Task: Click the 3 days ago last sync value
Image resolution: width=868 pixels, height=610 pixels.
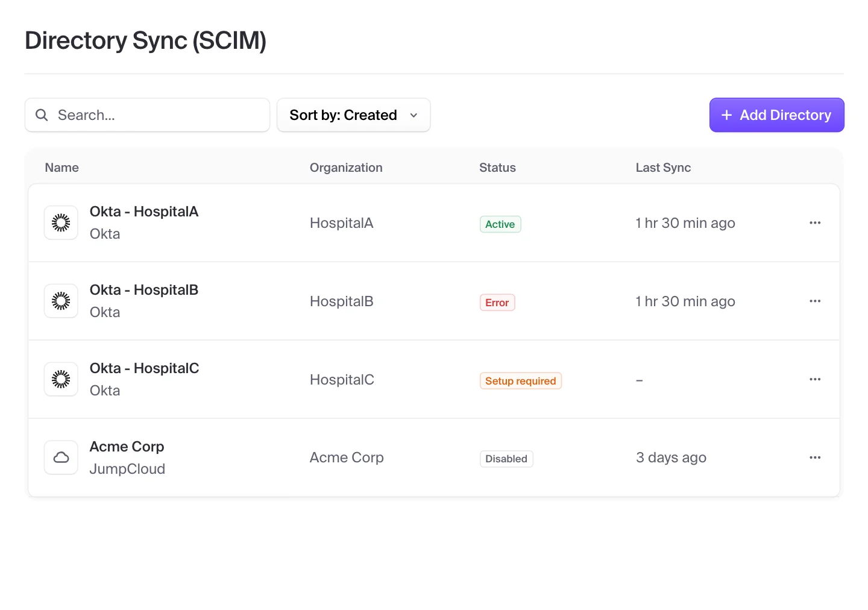Action: click(671, 457)
